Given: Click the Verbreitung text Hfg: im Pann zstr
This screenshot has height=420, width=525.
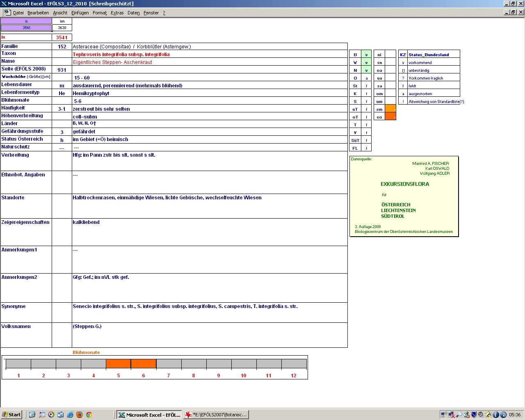Looking at the screenshot, I should pos(114,155).
